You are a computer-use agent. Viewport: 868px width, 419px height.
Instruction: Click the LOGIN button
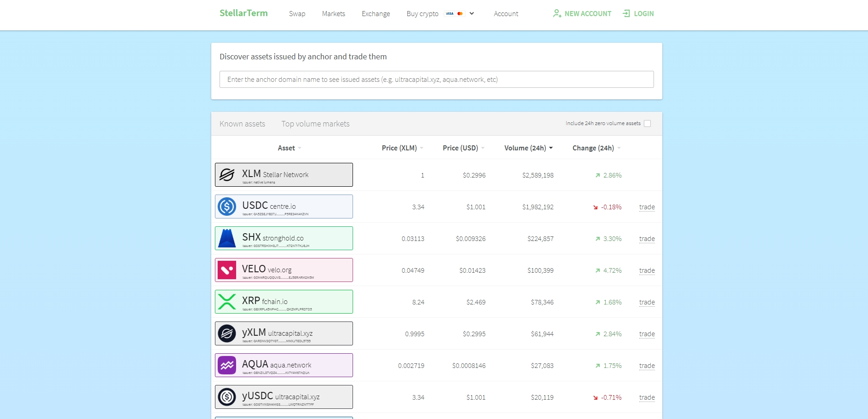tap(638, 14)
